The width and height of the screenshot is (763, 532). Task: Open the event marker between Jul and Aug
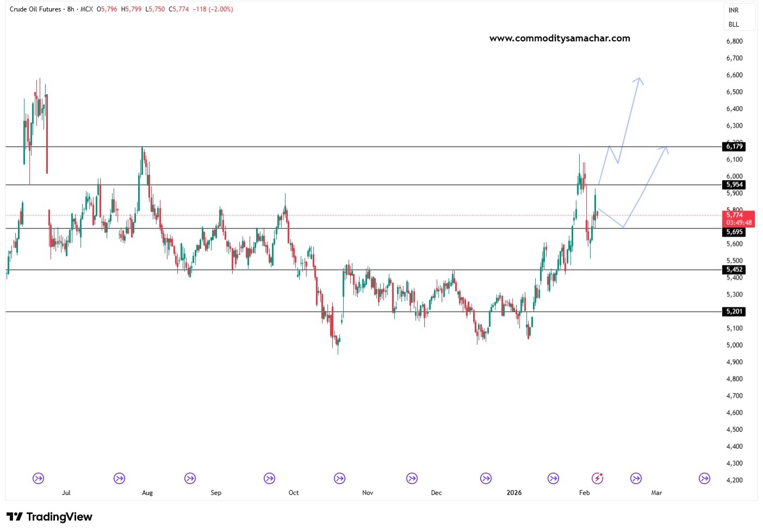tap(119, 479)
